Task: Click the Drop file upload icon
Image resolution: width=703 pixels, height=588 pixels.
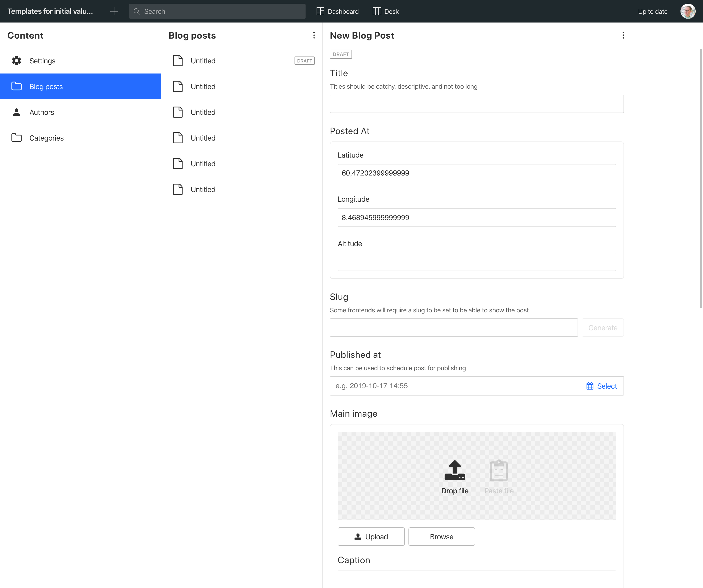Action: click(x=455, y=470)
